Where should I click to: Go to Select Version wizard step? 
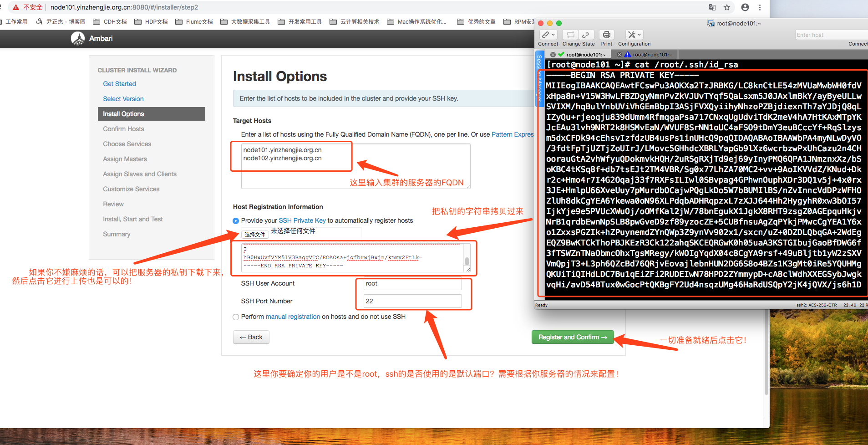[123, 99]
